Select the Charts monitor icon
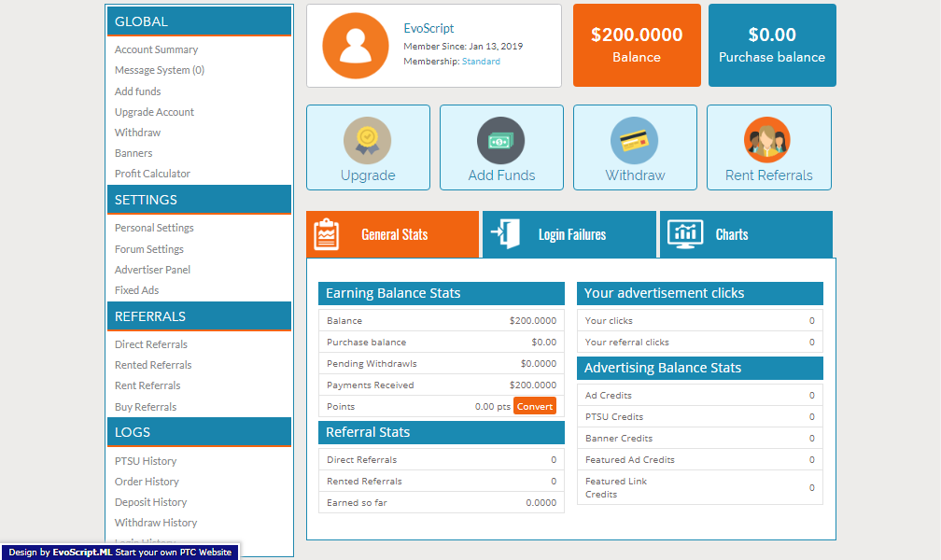This screenshot has width=941, height=560. coord(684,234)
